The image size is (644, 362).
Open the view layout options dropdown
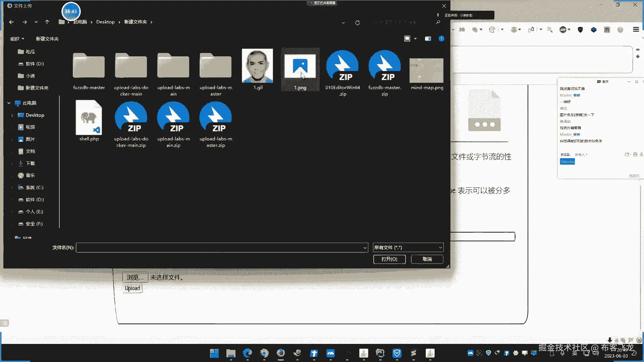[x=415, y=39]
